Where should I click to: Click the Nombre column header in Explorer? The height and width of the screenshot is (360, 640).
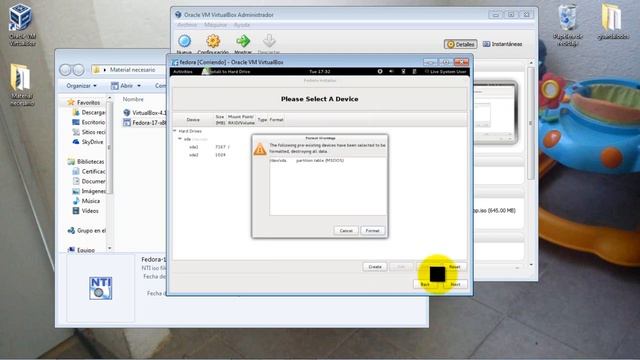133,99
